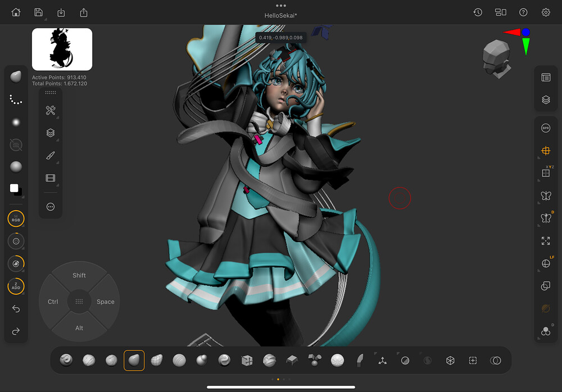The image size is (562, 392).
Task: Tap the Ctrl modifier key
Action: (53, 302)
